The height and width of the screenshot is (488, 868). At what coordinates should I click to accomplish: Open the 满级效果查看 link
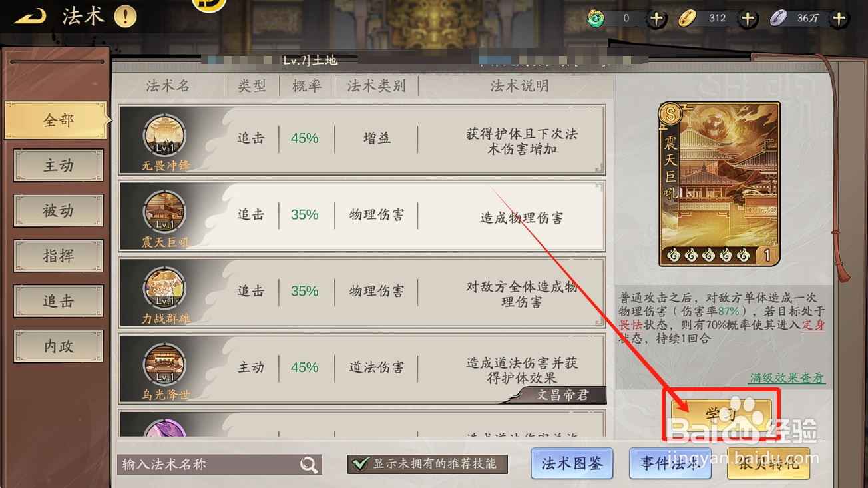(x=787, y=378)
